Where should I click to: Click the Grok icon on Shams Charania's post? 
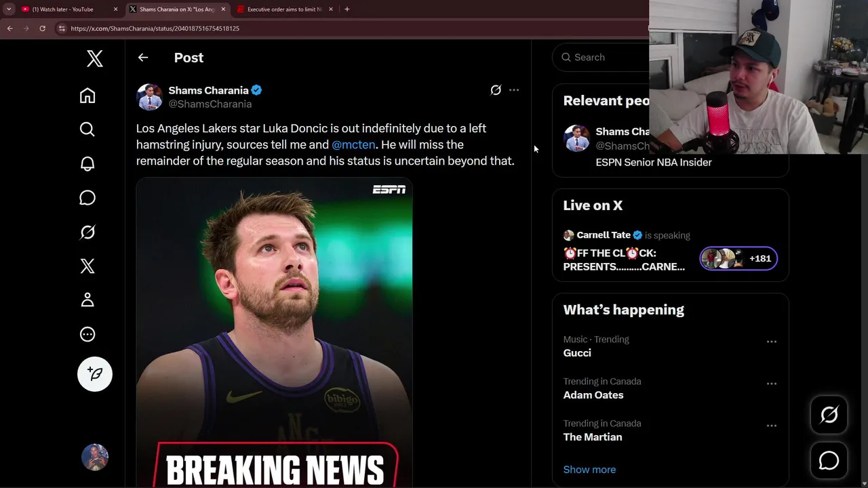click(496, 90)
